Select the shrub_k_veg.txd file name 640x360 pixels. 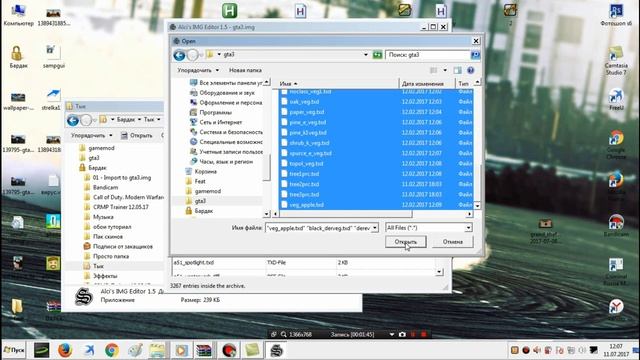[x=309, y=143]
